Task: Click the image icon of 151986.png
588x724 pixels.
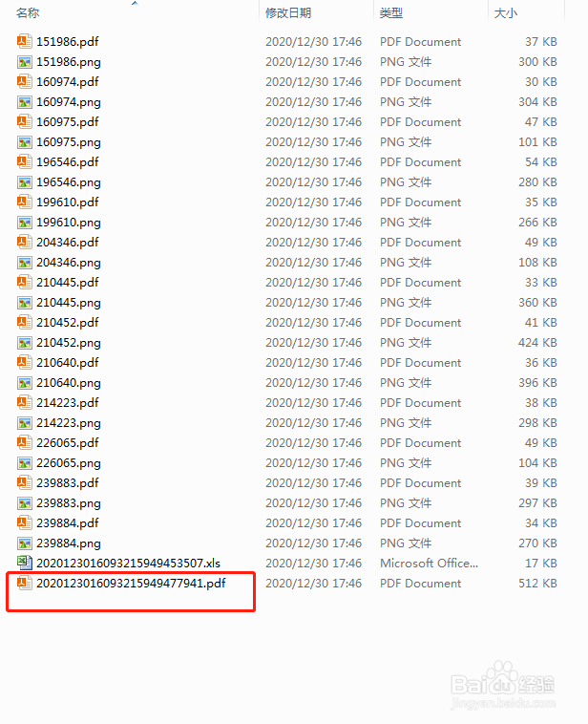Action: point(25,62)
